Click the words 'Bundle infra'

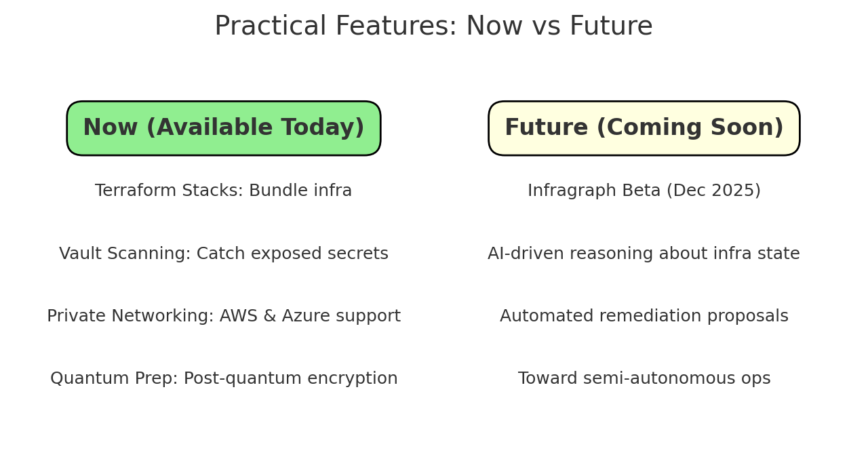tap(300, 191)
